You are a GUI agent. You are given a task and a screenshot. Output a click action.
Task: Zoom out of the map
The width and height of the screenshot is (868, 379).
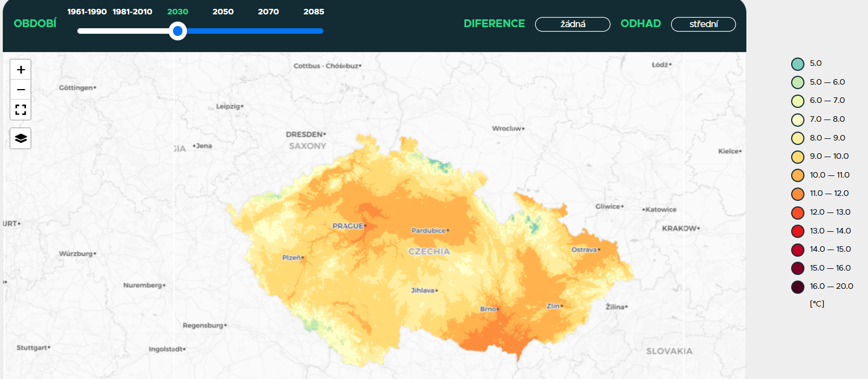pyautogui.click(x=21, y=90)
